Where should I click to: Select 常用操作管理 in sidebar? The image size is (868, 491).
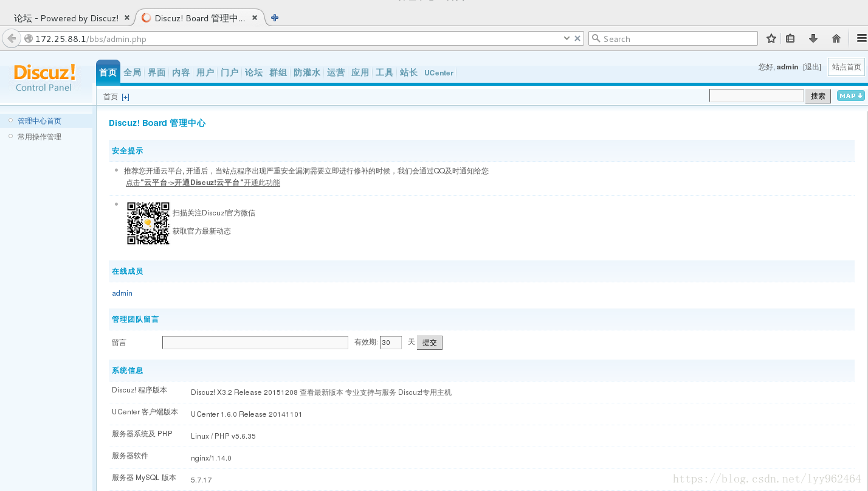(x=40, y=137)
